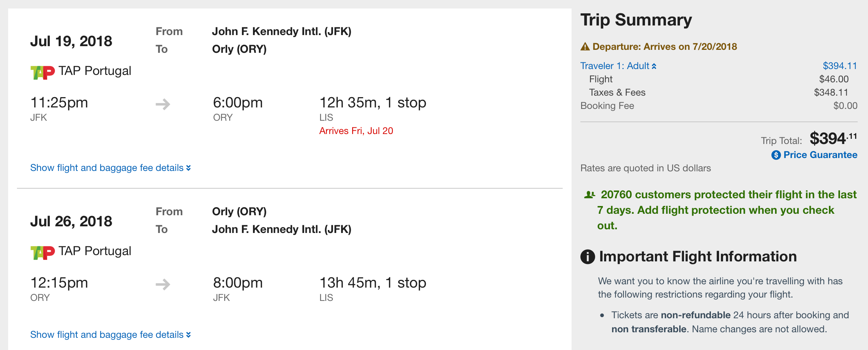Screen dimensions: 868x350
Task: Open the Price Guarantee link
Action: [x=820, y=155]
